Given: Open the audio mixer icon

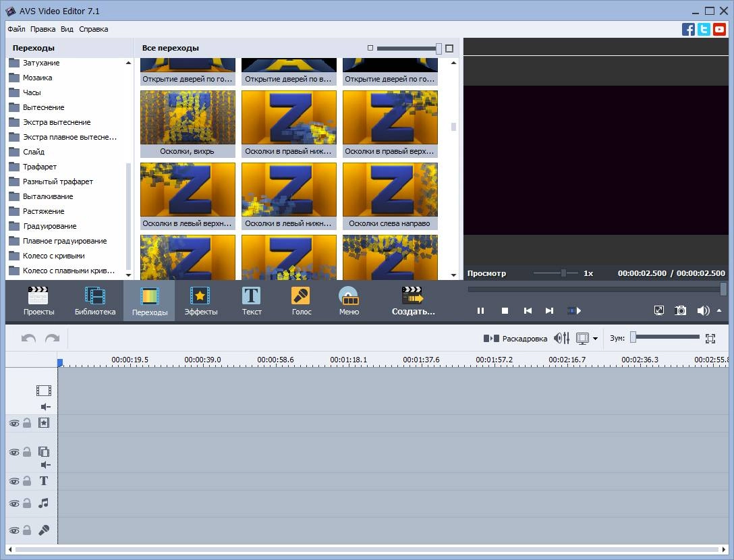Looking at the screenshot, I should 562,338.
